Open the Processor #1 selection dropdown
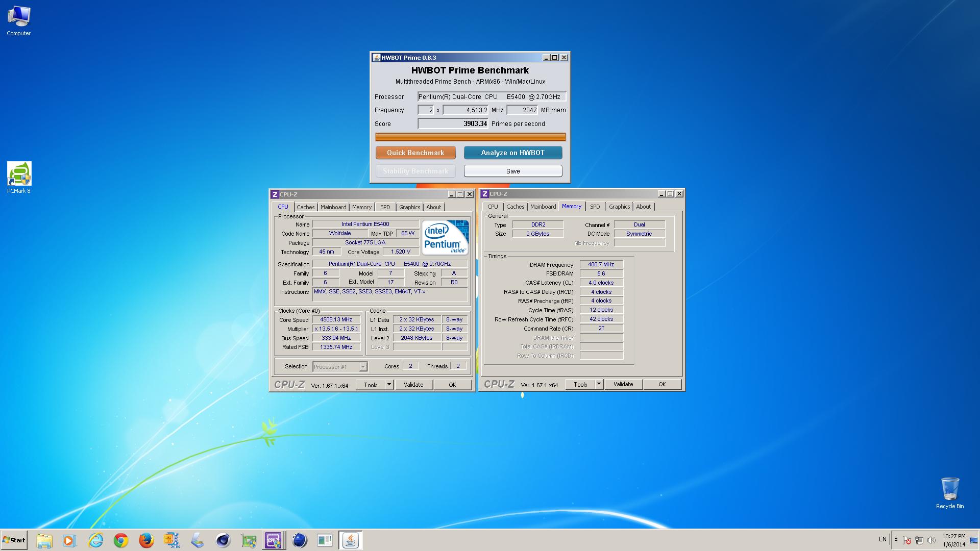 [x=340, y=367]
